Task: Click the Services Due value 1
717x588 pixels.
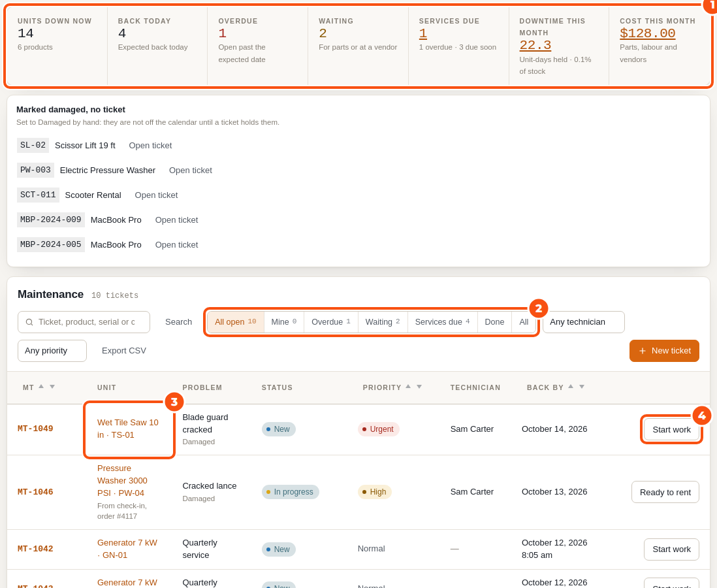Action: click(423, 33)
